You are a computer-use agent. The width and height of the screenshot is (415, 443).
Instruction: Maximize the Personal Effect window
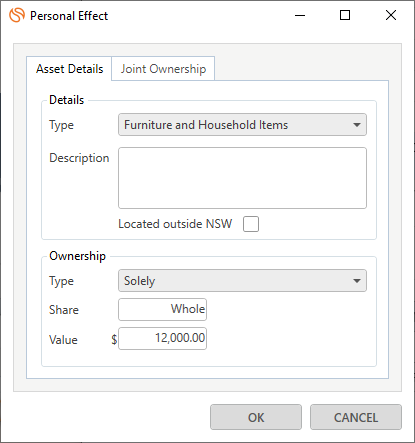[x=345, y=15]
